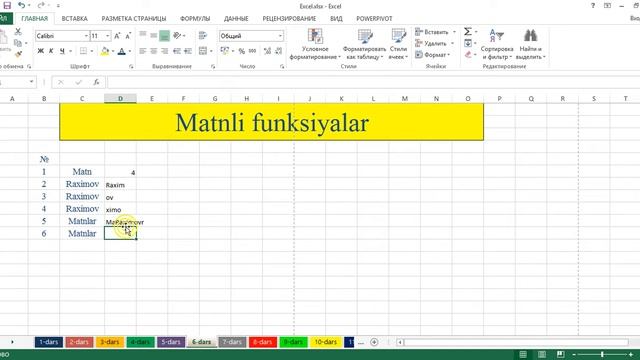Click into the formula bar field
Image resolution: width=640 pixels, height=360 pixels.
point(373,82)
